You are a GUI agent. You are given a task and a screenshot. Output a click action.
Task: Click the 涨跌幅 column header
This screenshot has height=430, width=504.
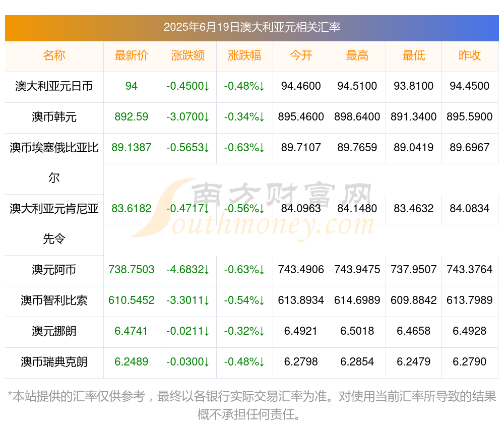click(x=244, y=55)
